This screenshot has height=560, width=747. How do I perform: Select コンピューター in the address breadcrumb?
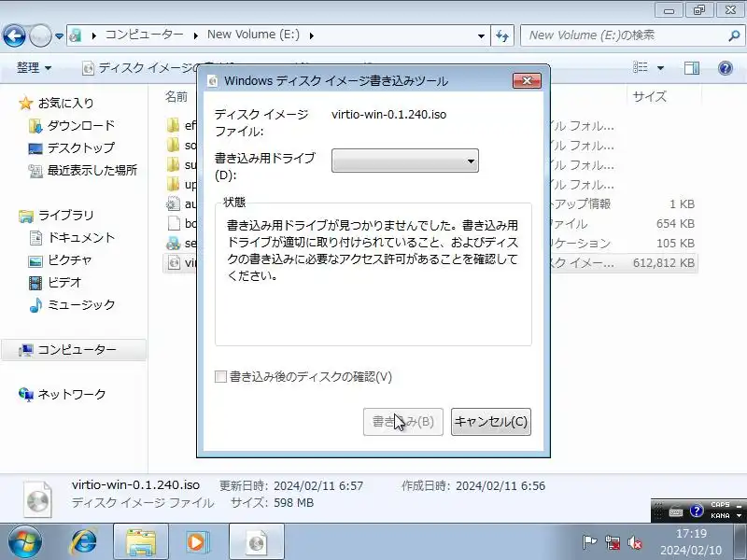click(x=144, y=35)
